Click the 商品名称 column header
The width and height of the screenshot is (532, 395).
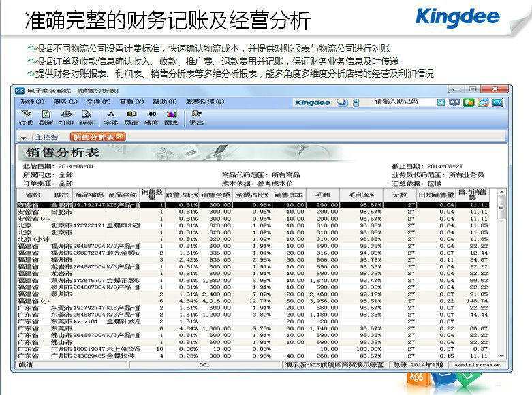click(123, 195)
